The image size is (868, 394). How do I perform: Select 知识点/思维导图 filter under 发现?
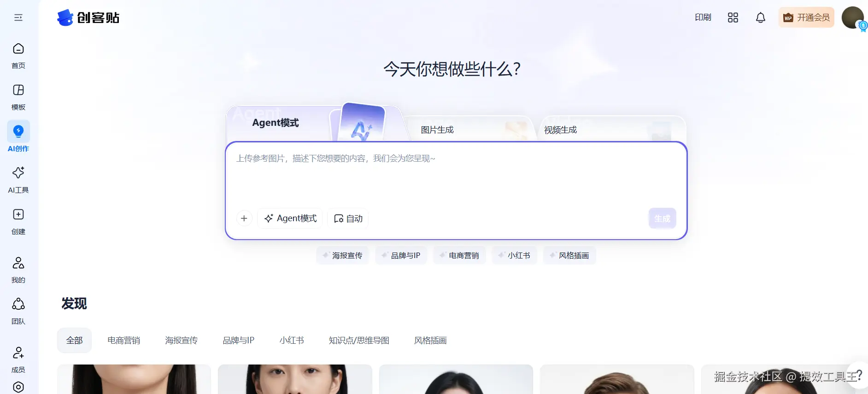pyautogui.click(x=359, y=341)
